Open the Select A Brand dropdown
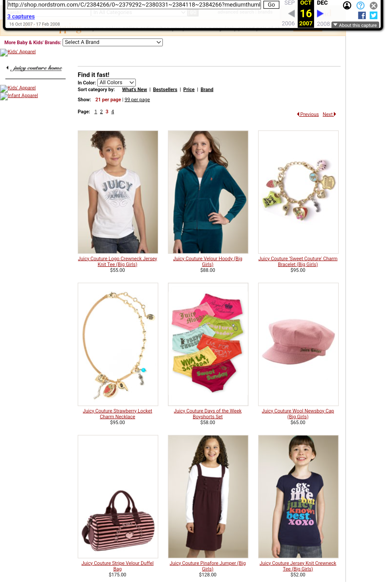 tap(112, 42)
